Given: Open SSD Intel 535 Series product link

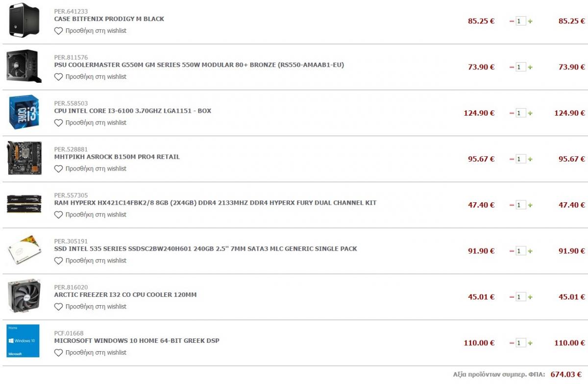Looking at the screenshot, I should (205, 249).
